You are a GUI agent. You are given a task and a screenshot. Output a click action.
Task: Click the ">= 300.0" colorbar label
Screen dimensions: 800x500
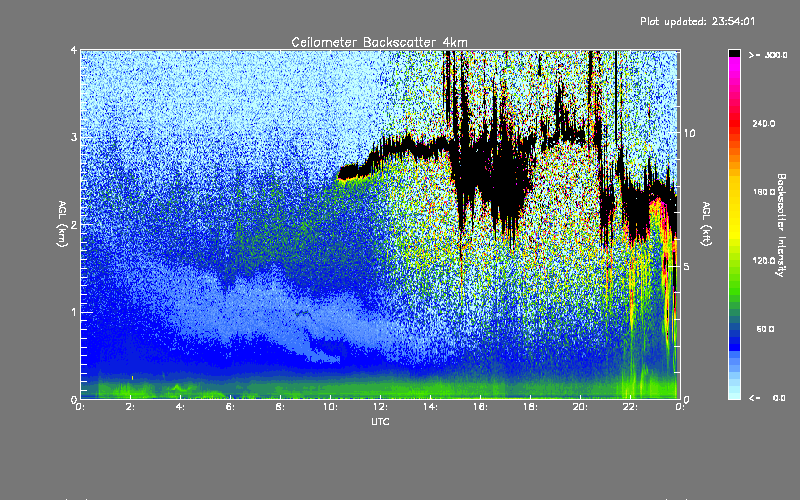coord(768,55)
